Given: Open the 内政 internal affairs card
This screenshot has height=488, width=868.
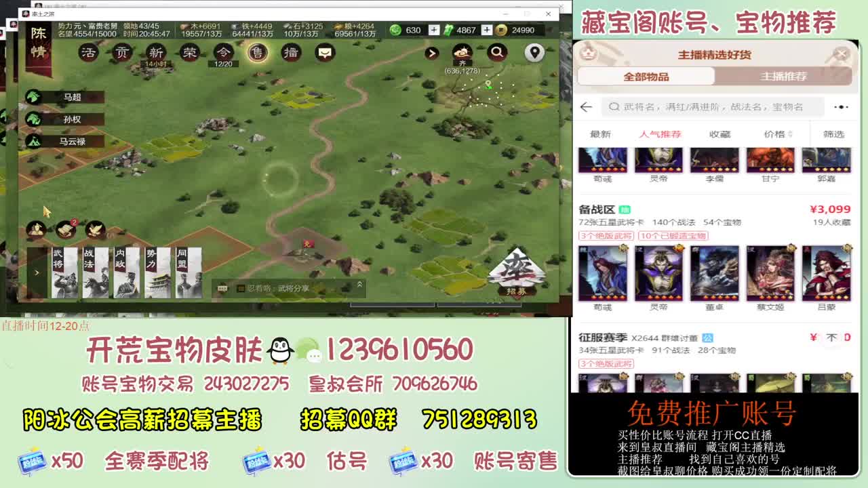Looking at the screenshot, I should [127, 272].
